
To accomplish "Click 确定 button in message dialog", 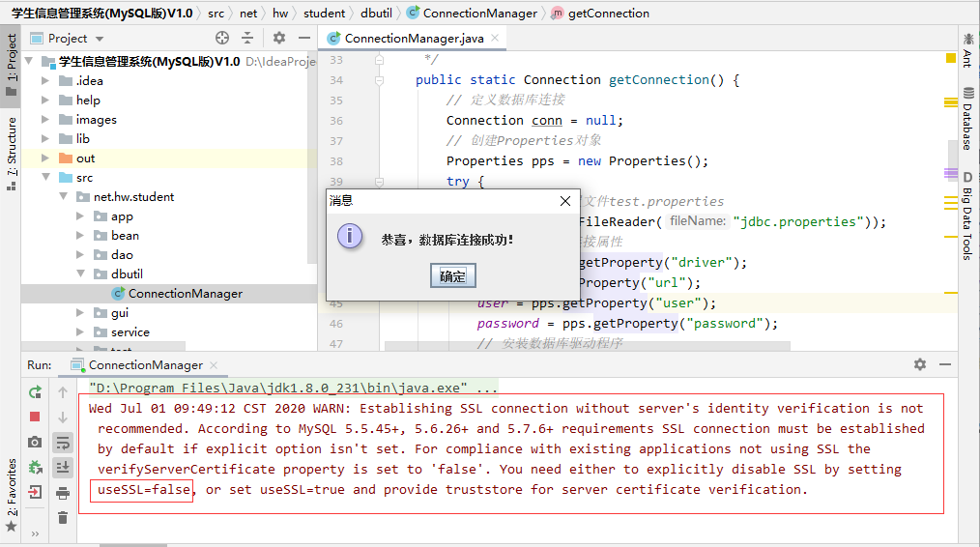I will [453, 275].
